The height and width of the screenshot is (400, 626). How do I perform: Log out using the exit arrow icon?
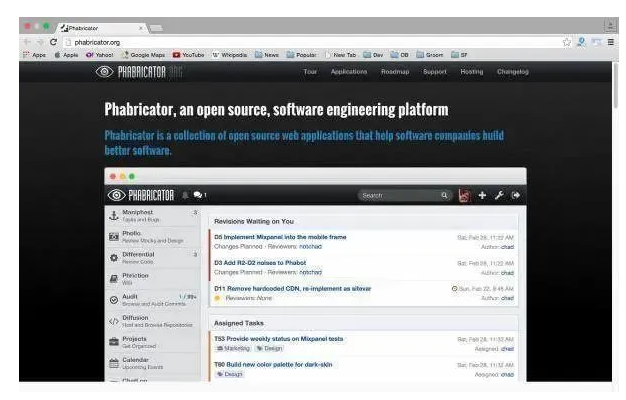point(516,195)
